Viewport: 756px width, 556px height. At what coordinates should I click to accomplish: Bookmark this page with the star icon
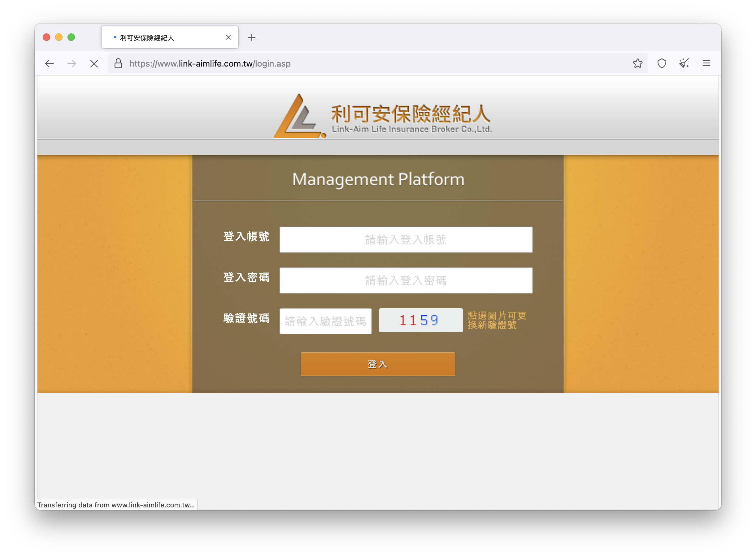coord(637,63)
